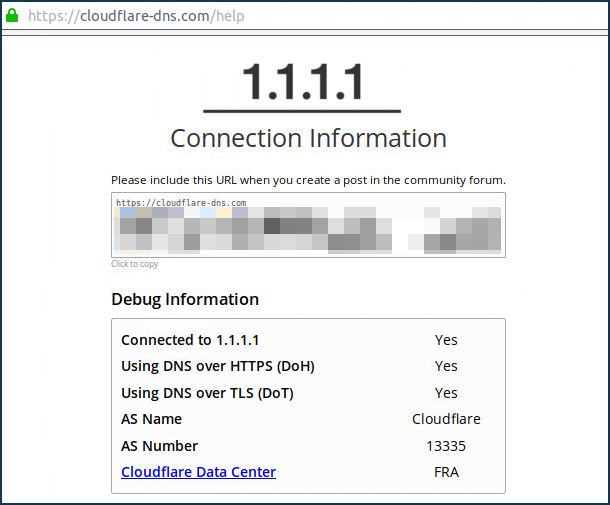
Task: Click Yes value for DNS over HTTPS
Action: click(x=446, y=366)
